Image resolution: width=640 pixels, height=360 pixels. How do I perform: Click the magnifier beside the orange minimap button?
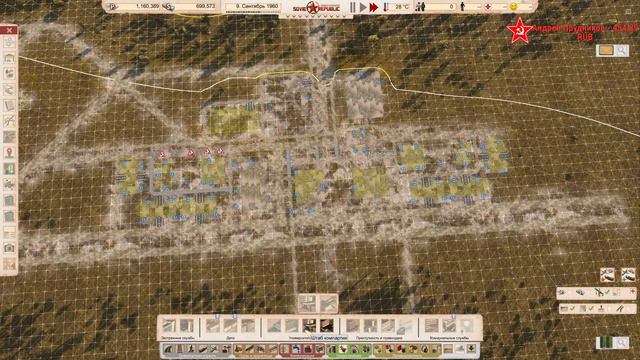[621, 50]
